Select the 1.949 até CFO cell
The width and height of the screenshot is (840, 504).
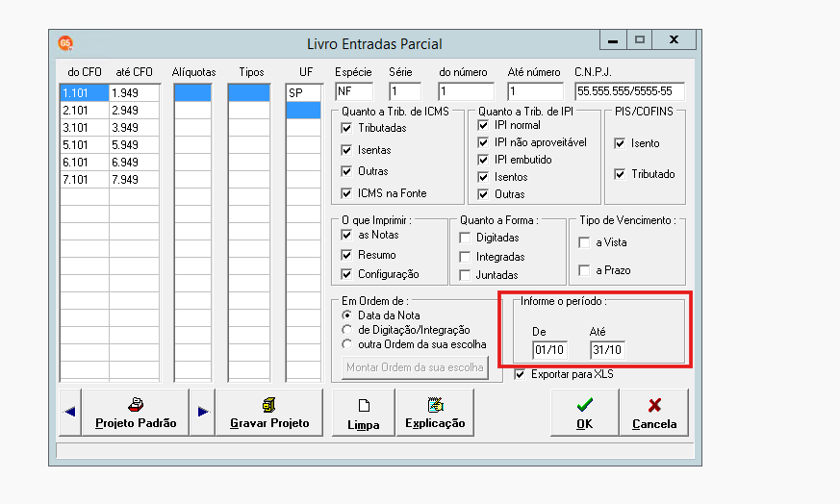[x=134, y=92]
